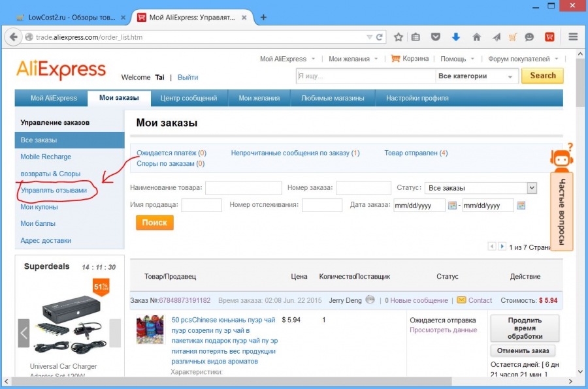Viewport: 588px width, 389px height.
Task: Open the tea product thumbnail
Action: [150, 330]
